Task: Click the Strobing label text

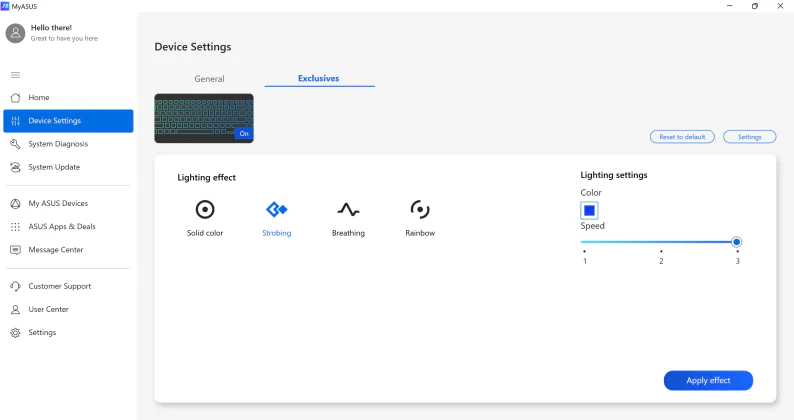Action: coord(276,233)
